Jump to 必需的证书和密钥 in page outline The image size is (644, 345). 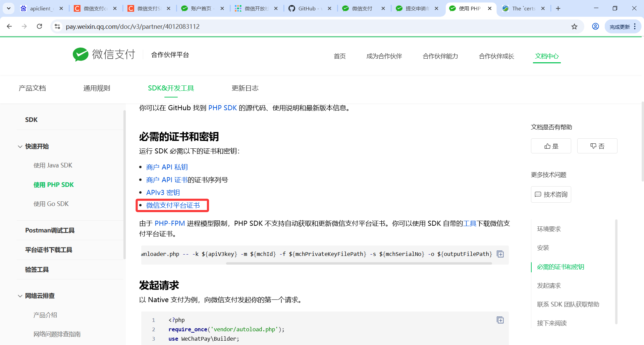pos(560,267)
